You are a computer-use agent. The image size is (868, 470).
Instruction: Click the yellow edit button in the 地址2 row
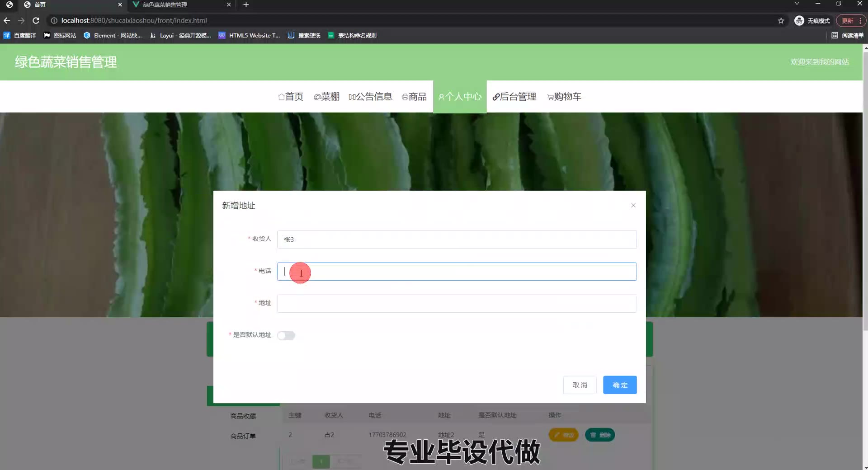pos(563,435)
